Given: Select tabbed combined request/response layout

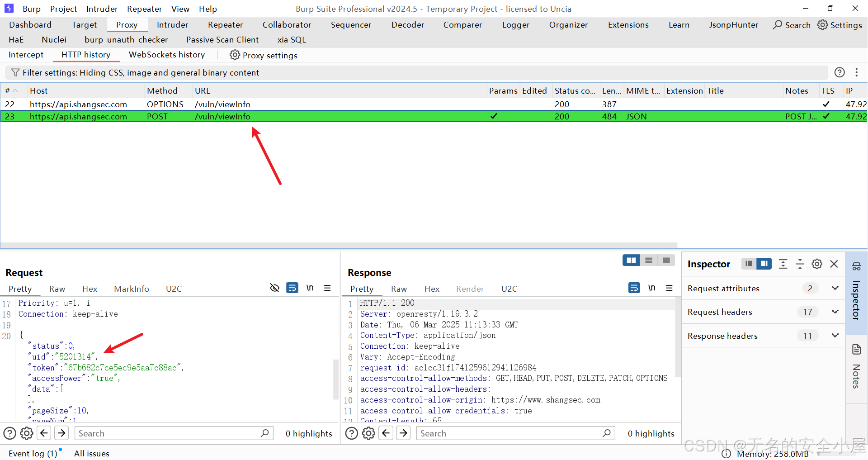Looking at the screenshot, I should (666, 261).
